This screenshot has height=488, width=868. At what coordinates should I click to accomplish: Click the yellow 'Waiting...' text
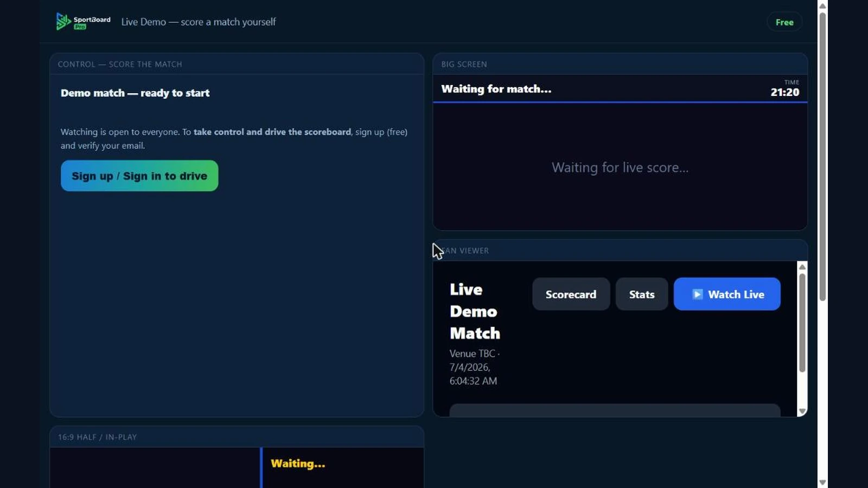tap(298, 464)
